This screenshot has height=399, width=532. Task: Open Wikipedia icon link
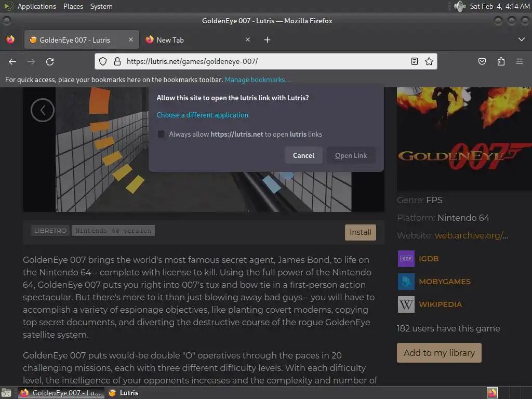pos(406,304)
